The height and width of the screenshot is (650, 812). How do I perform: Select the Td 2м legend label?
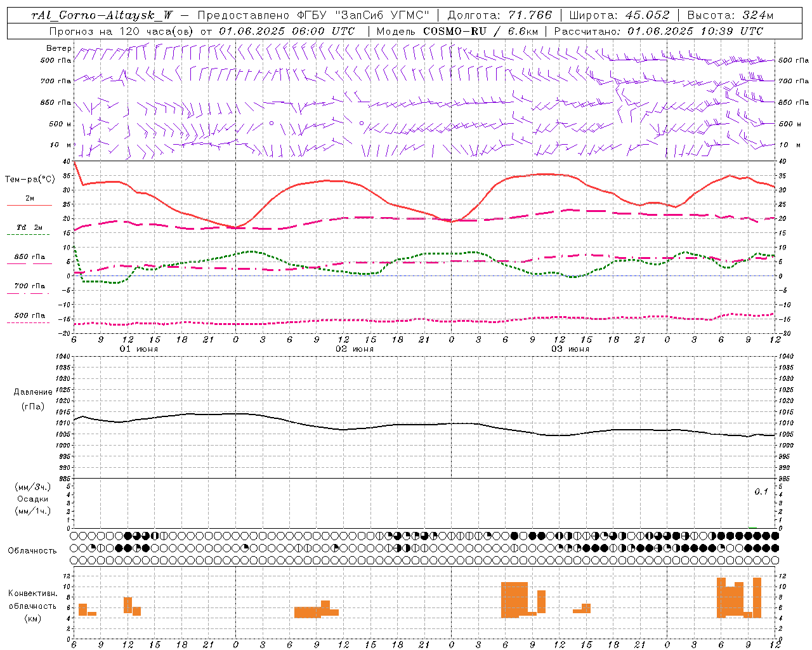pyautogui.click(x=30, y=227)
